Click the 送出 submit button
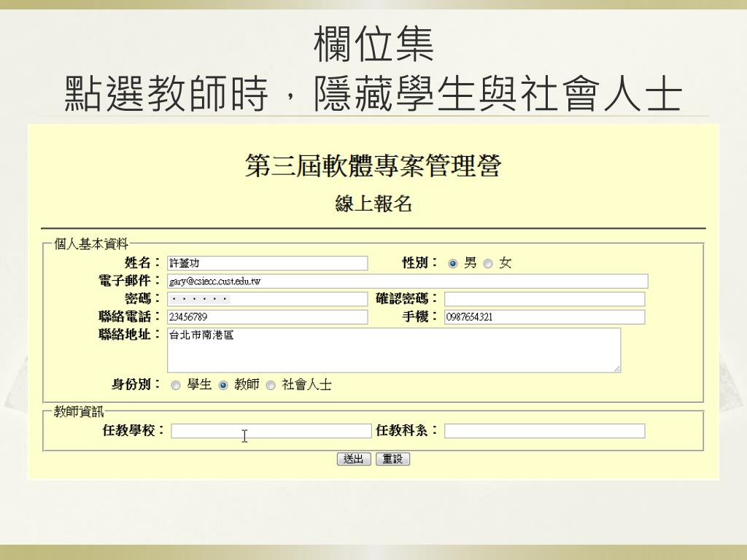The height and width of the screenshot is (560, 747). click(x=354, y=459)
